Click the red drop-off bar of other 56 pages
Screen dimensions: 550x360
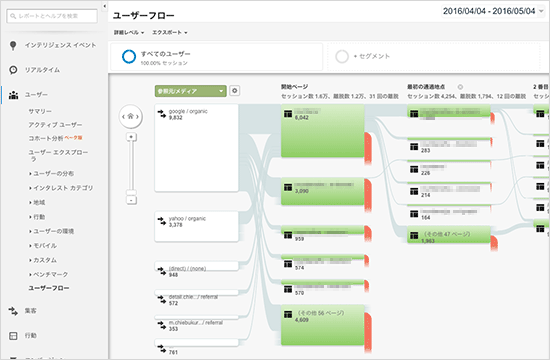(368, 332)
